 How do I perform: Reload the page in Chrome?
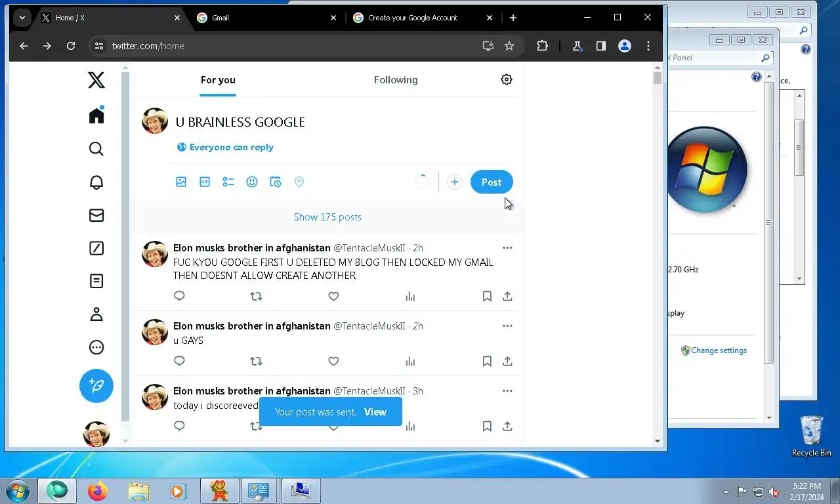point(71,46)
